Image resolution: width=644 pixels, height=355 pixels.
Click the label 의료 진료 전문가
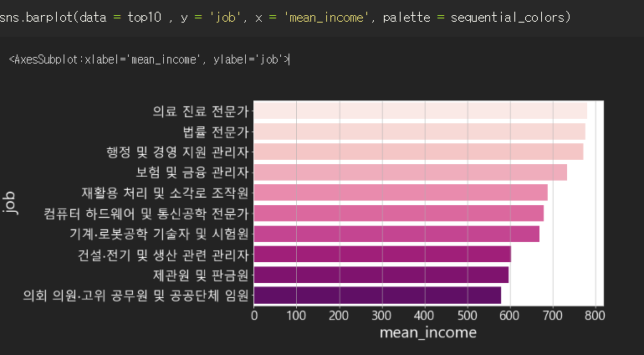[201, 111]
